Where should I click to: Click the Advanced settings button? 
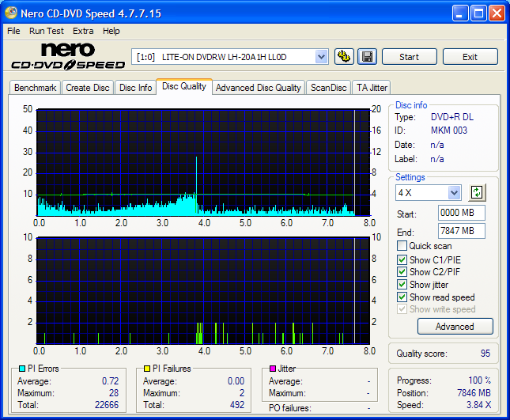tap(455, 327)
